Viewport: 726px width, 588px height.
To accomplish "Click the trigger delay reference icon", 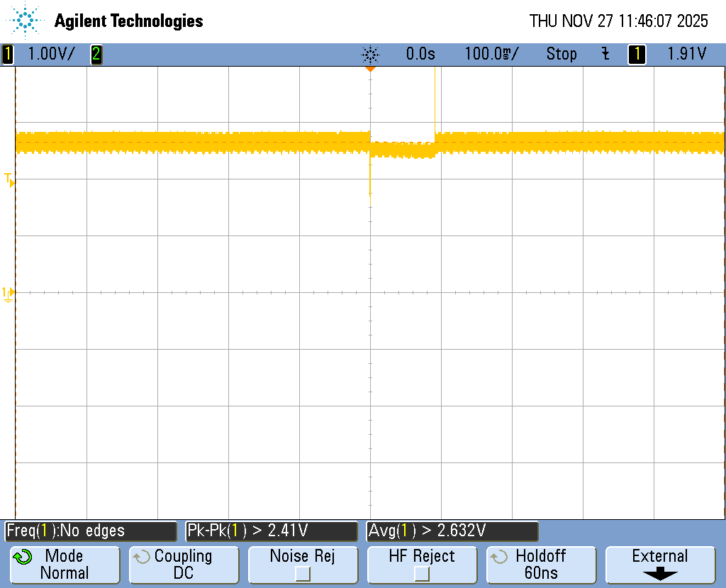I will (x=370, y=54).
